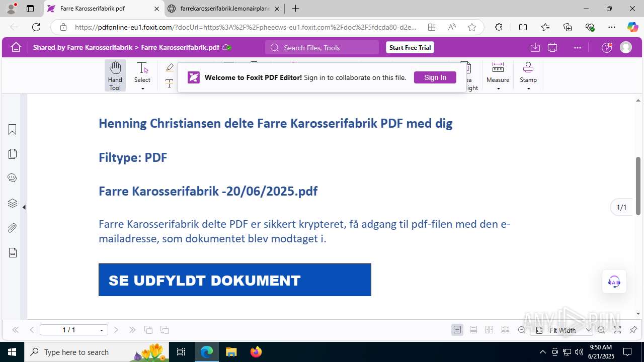Enable continuous page view mode
This screenshot has height=362, width=644.
[x=473, y=330]
